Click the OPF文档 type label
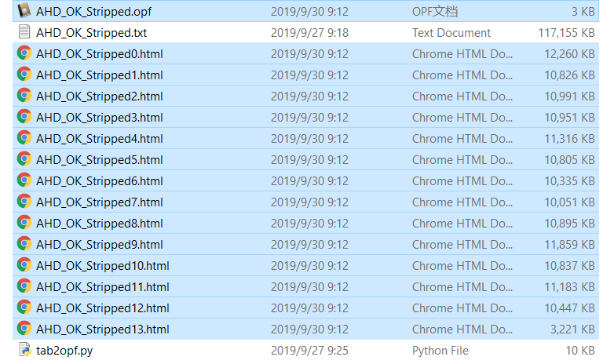 435,11
